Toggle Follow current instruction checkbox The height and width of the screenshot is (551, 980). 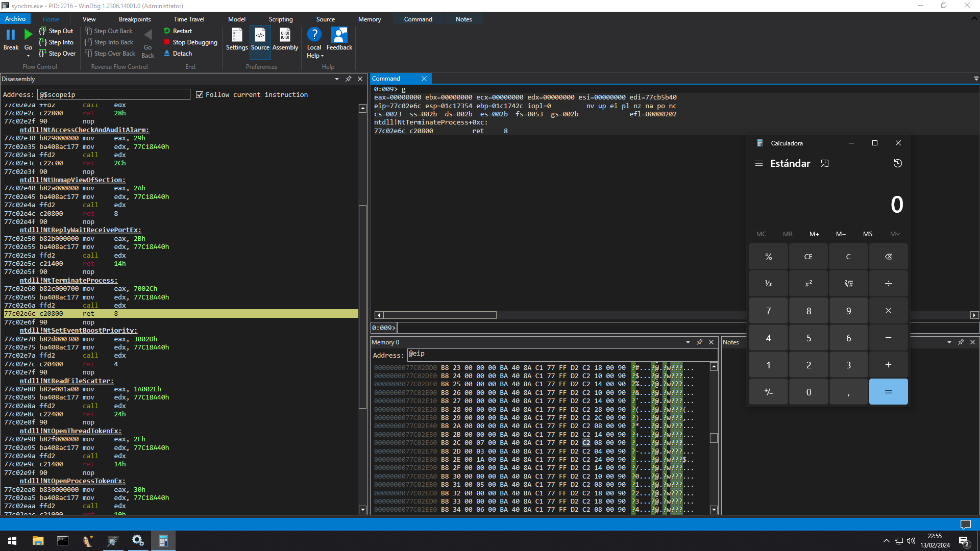(200, 95)
